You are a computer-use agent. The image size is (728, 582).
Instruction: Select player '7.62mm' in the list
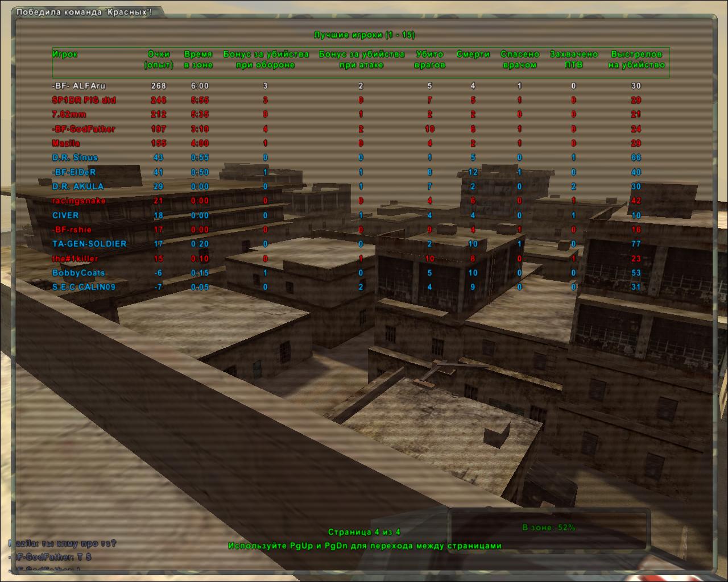tap(69, 114)
